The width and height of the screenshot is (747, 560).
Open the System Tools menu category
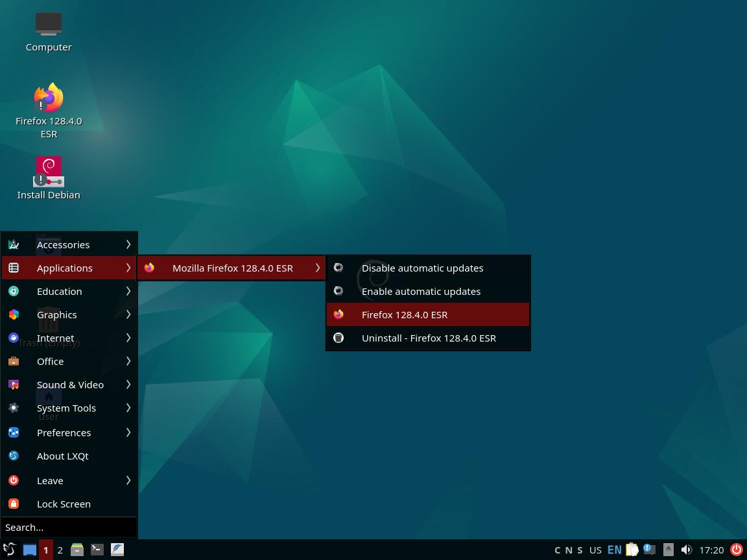[x=69, y=408]
